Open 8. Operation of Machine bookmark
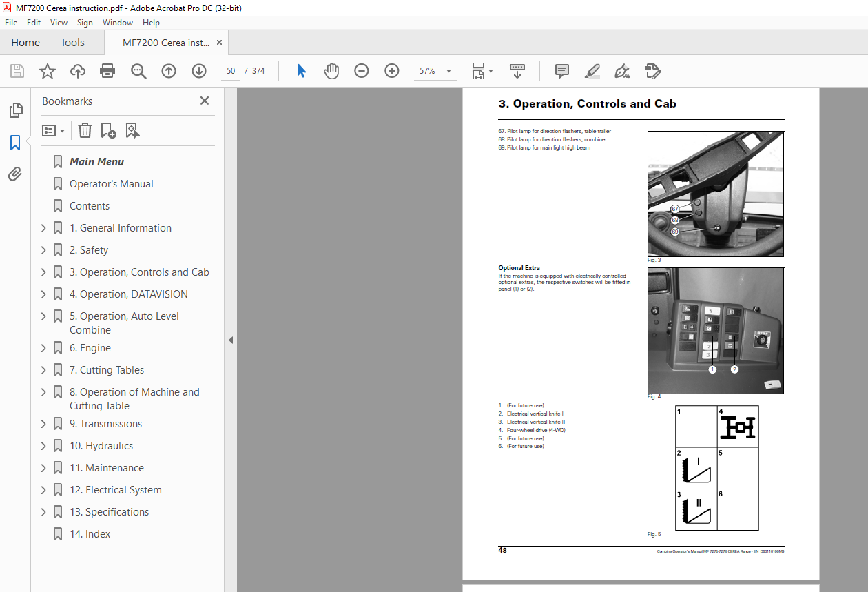 point(134,399)
